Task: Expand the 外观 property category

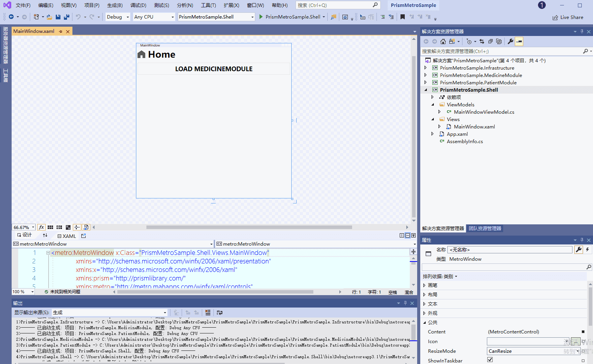Action: click(x=425, y=313)
